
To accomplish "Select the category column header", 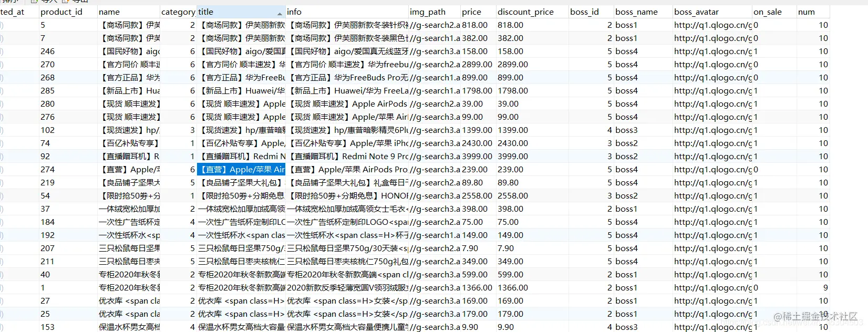I will coord(178,12).
